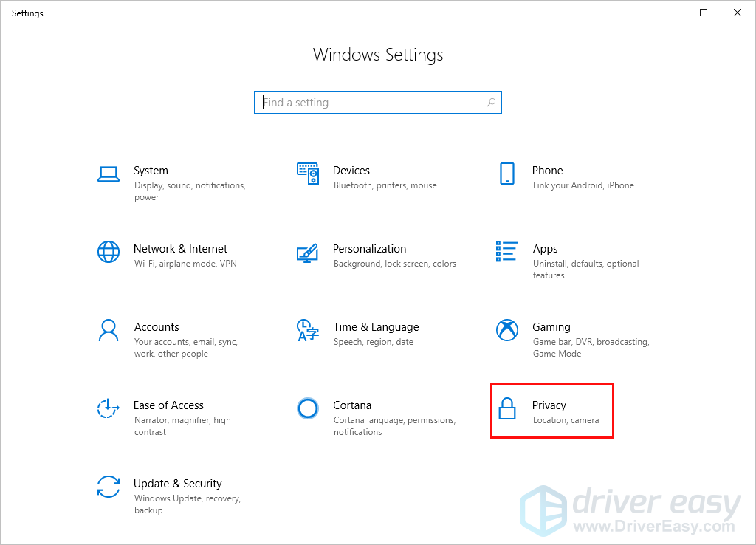This screenshot has height=545, width=756.
Task: Open the Personalization category title
Action: click(369, 249)
